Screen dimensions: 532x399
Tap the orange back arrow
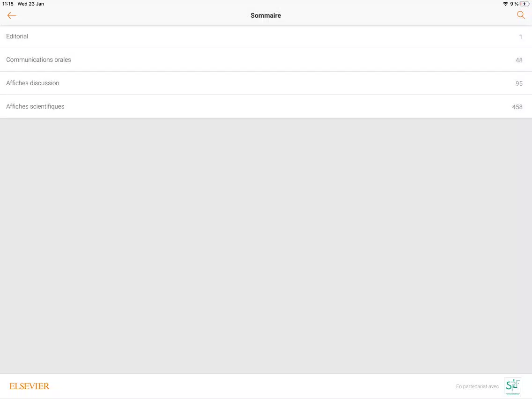click(12, 15)
